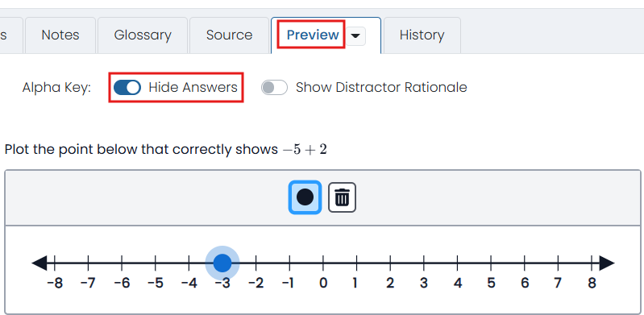Open the Glossary tab
The height and width of the screenshot is (315, 644).
pyautogui.click(x=143, y=35)
